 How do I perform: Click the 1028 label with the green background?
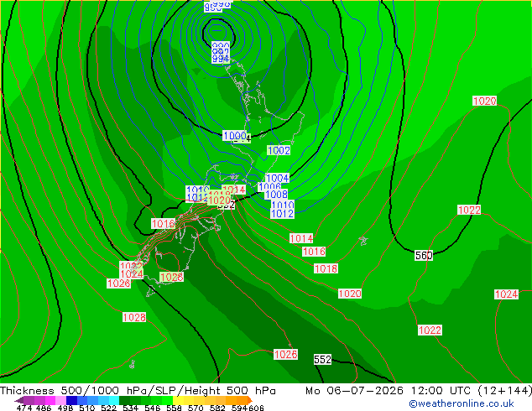coord(172,277)
